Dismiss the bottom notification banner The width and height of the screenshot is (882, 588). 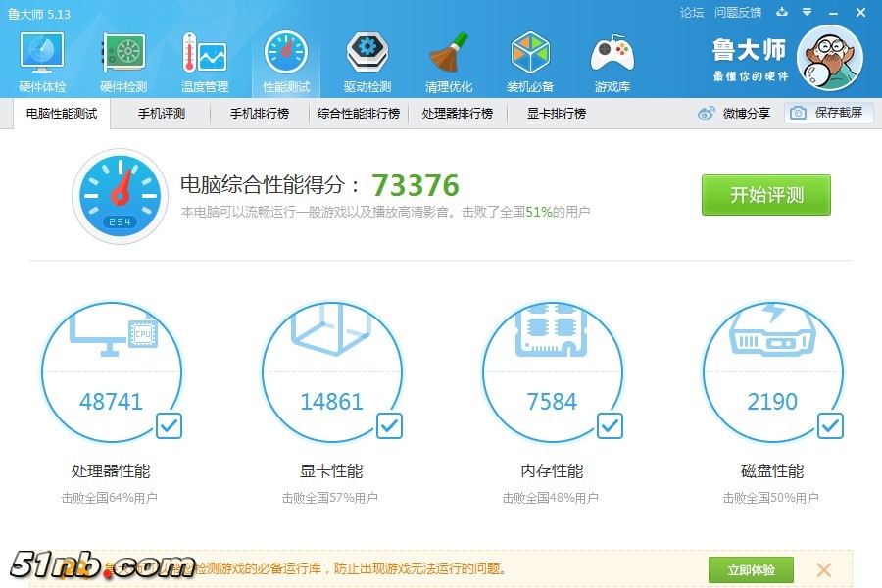[x=824, y=569]
